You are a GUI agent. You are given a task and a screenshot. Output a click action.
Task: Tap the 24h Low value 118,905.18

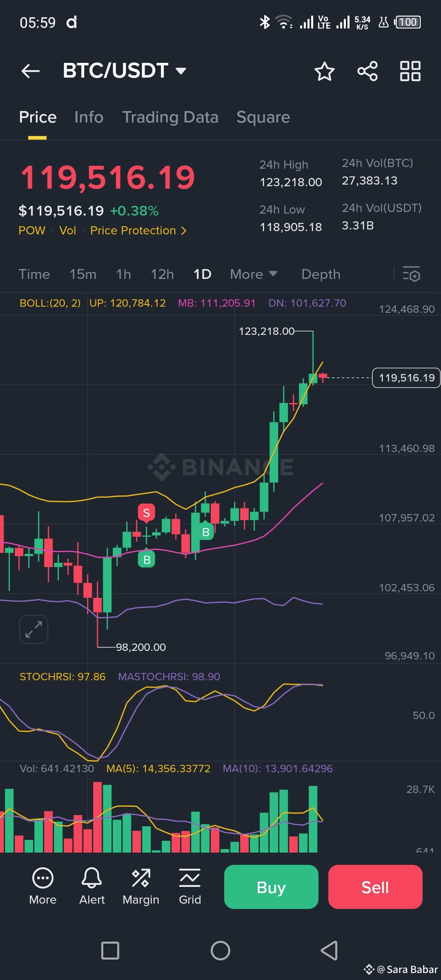pyautogui.click(x=291, y=227)
